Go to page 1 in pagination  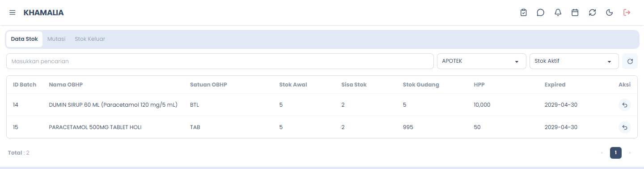coord(616,153)
